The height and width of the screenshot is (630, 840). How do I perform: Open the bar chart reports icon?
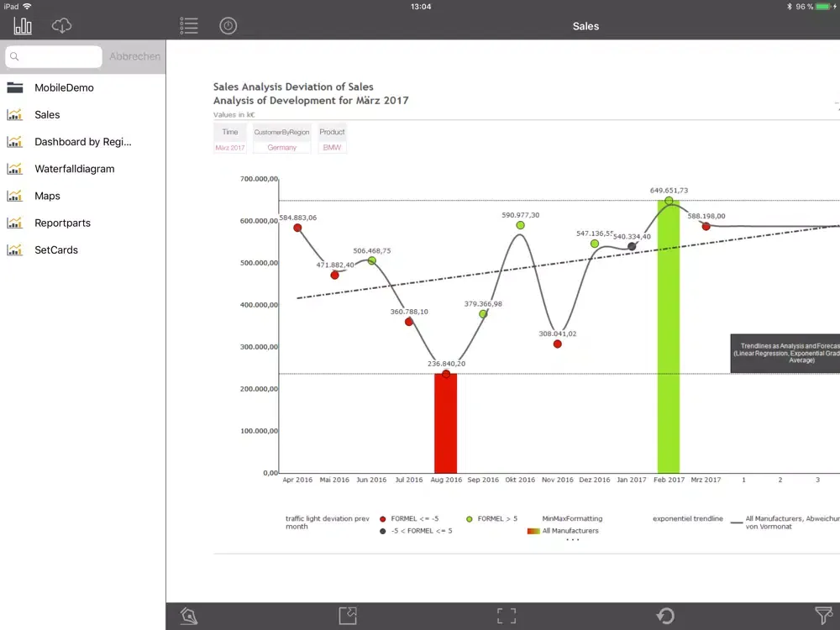[23, 25]
